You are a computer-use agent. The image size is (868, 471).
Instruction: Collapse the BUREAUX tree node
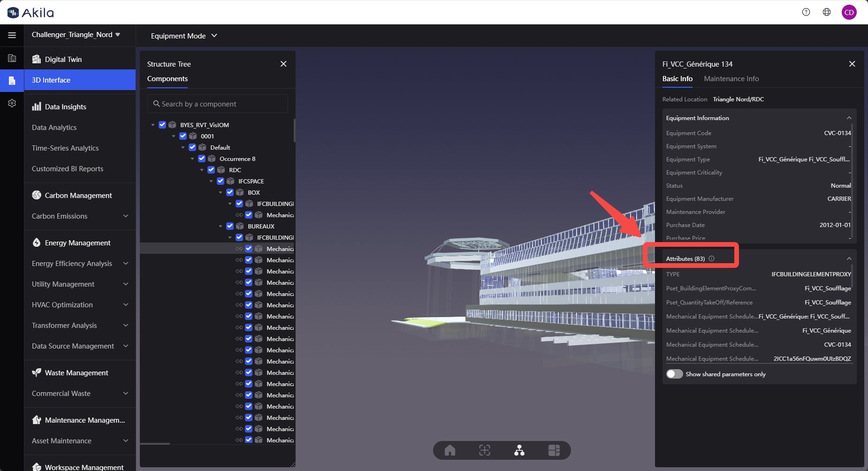[x=221, y=226]
